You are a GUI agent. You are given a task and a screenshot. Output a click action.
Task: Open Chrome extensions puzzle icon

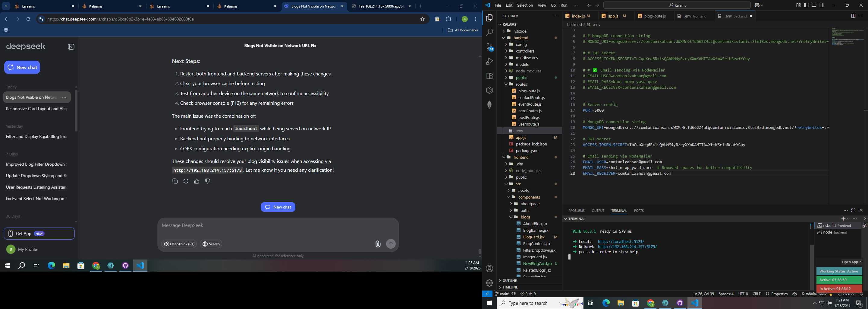[x=449, y=19]
